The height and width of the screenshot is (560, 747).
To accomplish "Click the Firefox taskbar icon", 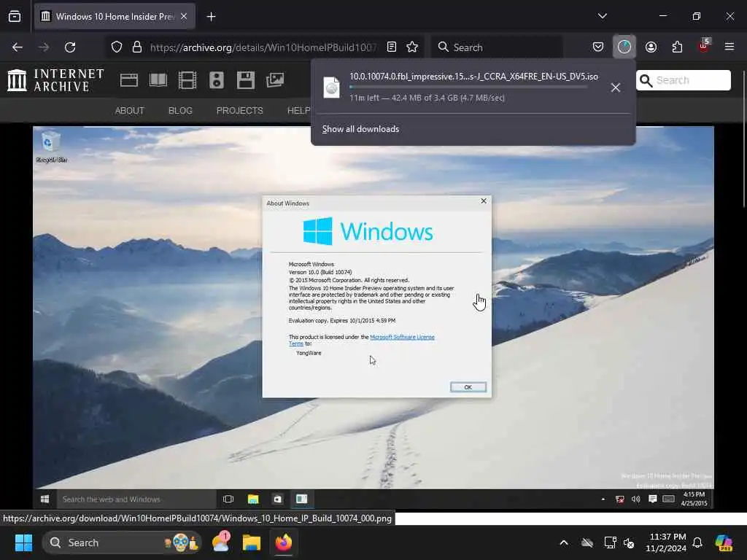I will (284, 542).
